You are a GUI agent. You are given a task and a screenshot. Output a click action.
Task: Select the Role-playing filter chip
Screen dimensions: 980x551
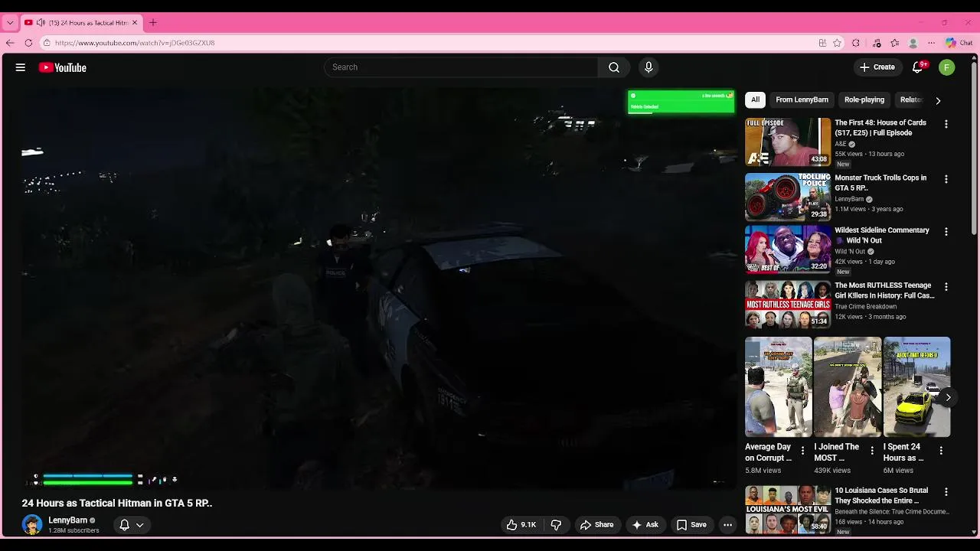pos(864,99)
